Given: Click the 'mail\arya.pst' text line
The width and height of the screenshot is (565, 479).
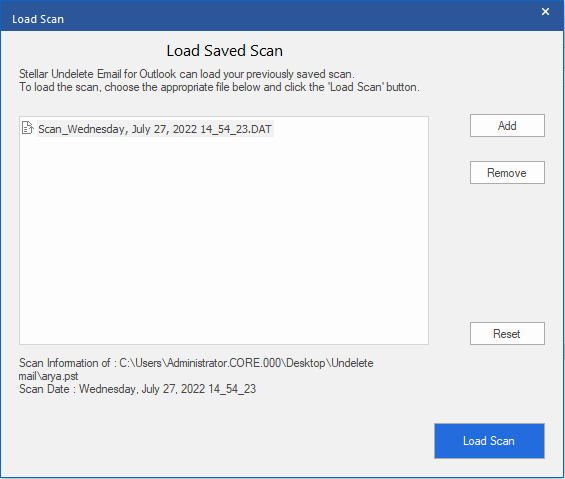Looking at the screenshot, I should coord(48,376).
